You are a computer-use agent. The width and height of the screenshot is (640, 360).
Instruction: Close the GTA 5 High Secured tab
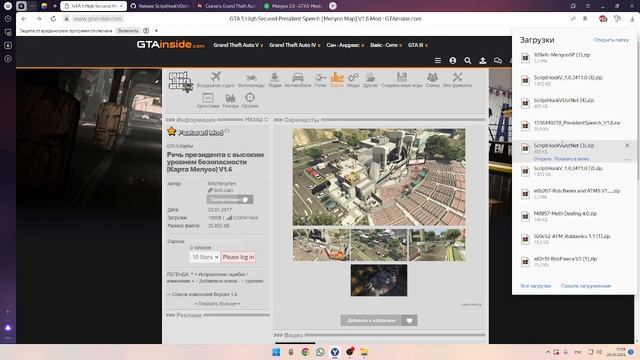coord(121,6)
